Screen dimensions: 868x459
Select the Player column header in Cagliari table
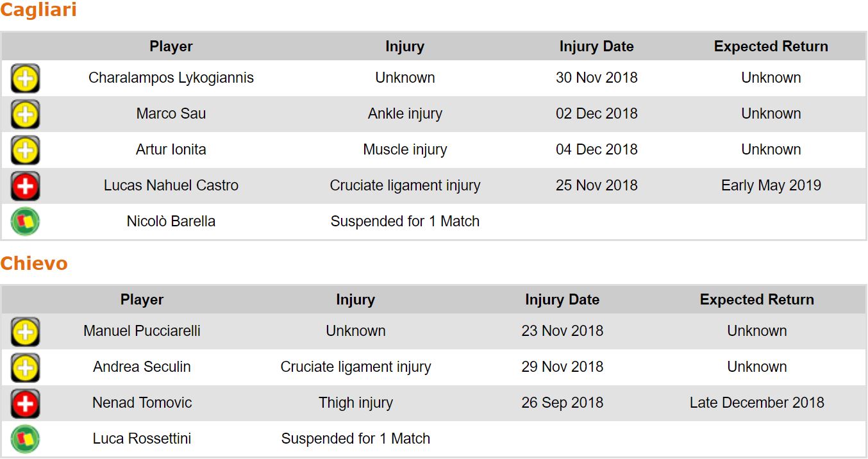coord(171,46)
